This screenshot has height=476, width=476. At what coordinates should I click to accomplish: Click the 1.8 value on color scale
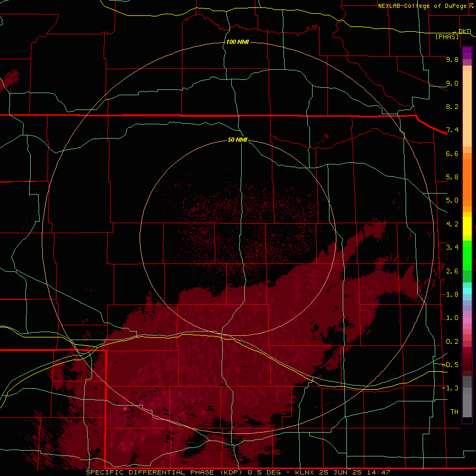click(x=452, y=295)
